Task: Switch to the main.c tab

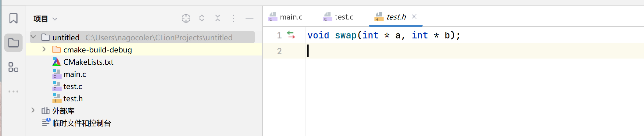Action: point(286,17)
